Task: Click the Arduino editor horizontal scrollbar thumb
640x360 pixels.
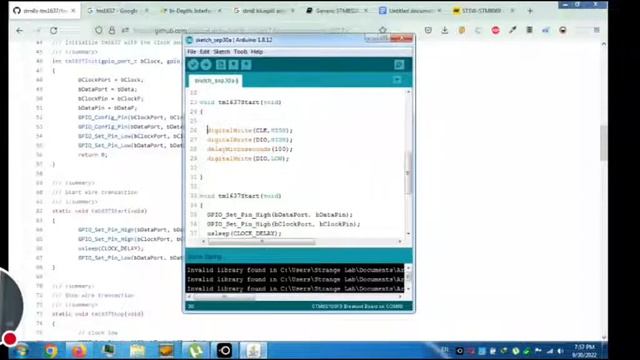Action: point(261,242)
